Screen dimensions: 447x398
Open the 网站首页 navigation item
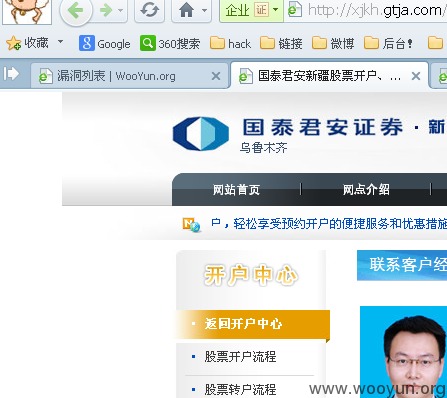(236, 190)
